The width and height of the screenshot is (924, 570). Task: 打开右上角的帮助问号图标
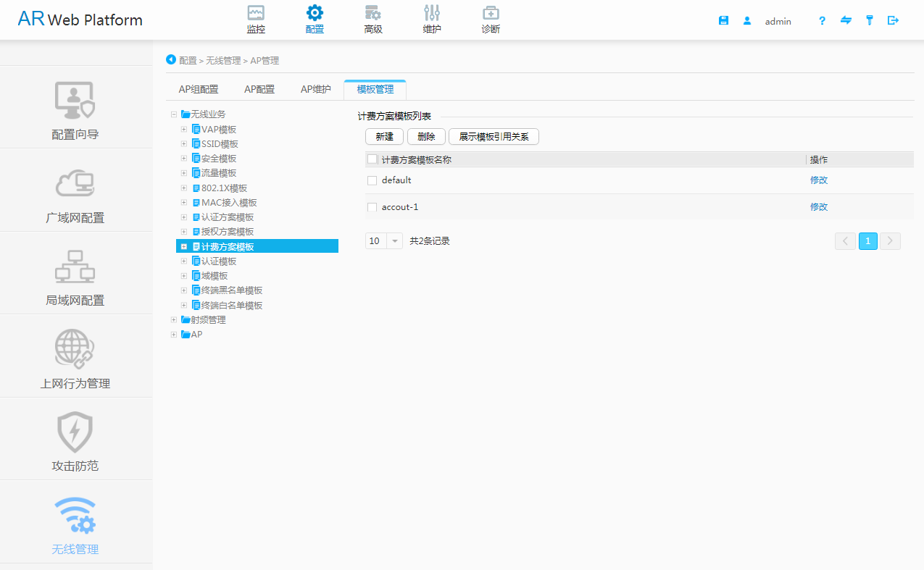(x=821, y=20)
